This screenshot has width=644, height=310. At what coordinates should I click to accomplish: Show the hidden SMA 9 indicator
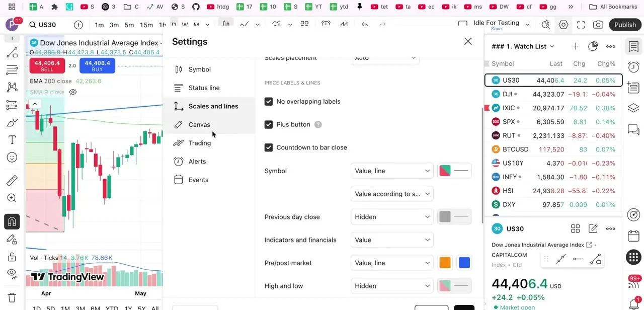73,92
